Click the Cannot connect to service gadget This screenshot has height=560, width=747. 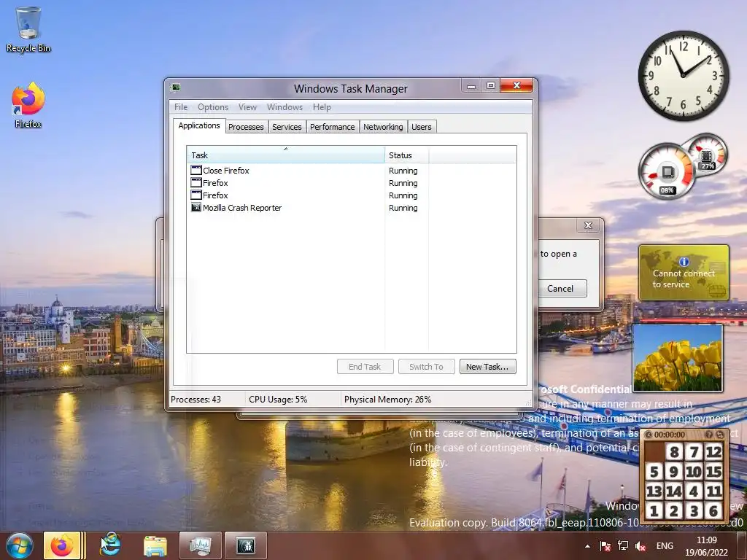click(x=684, y=273)
